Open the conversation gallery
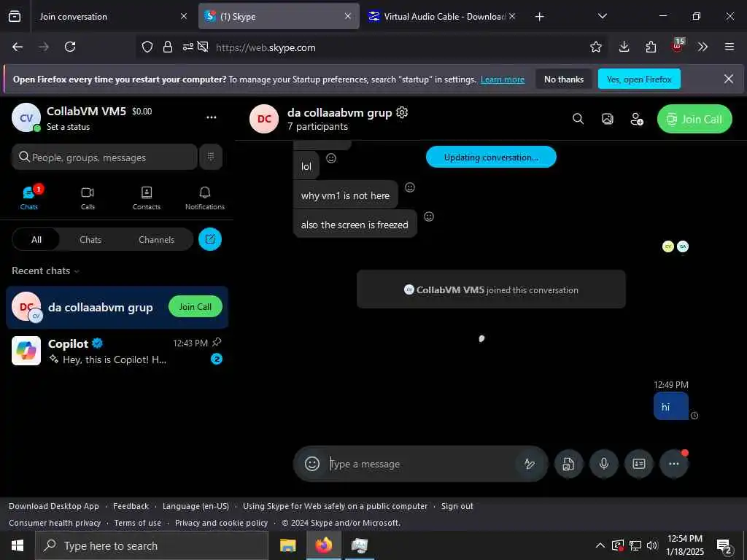This screenshot has width=747, height=560. click(x=608, y=119)
